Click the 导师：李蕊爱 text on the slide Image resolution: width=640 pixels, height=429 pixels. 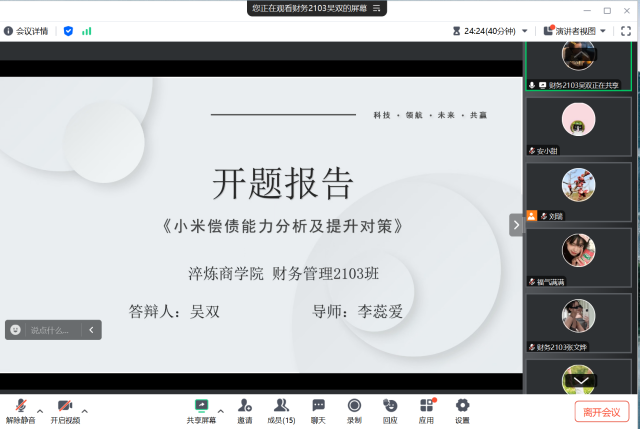[358, 311]
